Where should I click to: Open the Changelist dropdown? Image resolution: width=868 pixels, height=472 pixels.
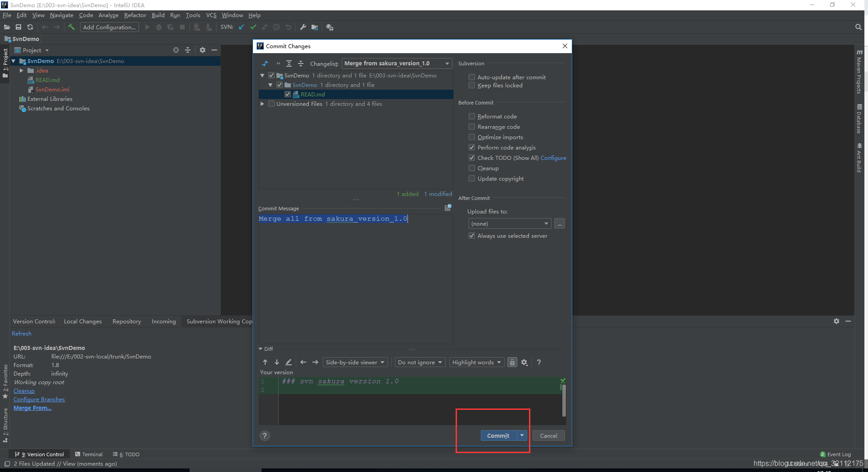pyautogui.click(x=397, y=64)
